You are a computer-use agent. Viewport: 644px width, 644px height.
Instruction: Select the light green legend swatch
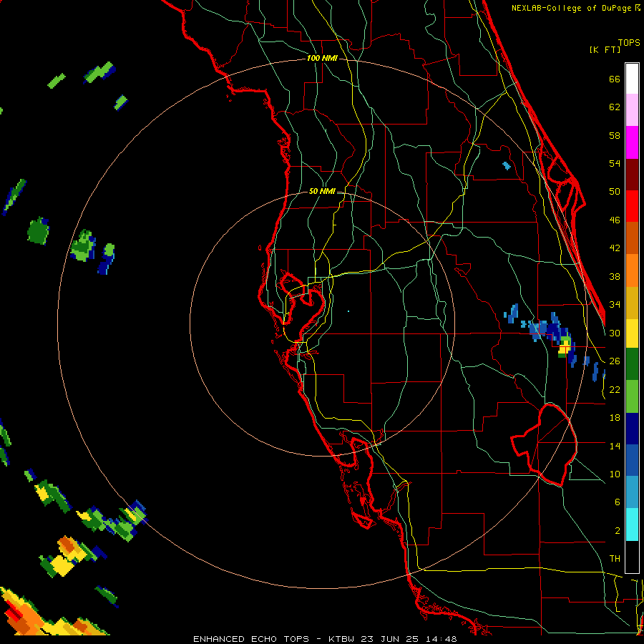point(632,396)
